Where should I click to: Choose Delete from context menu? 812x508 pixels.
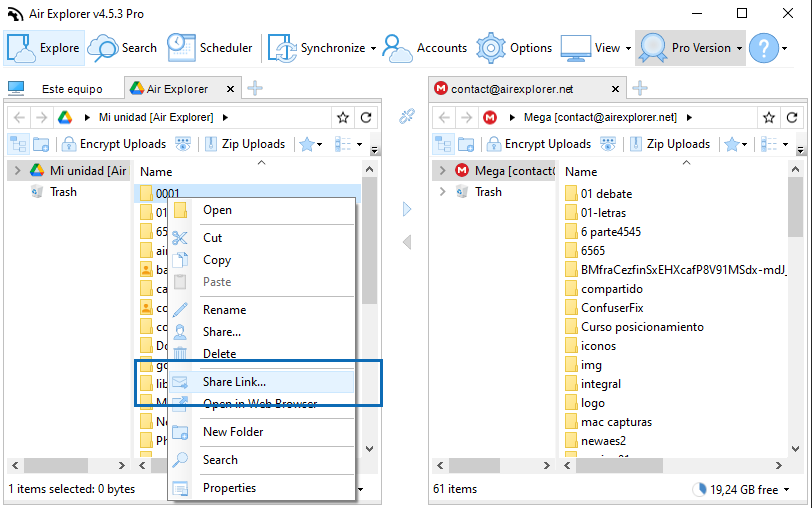click(262, 354)
